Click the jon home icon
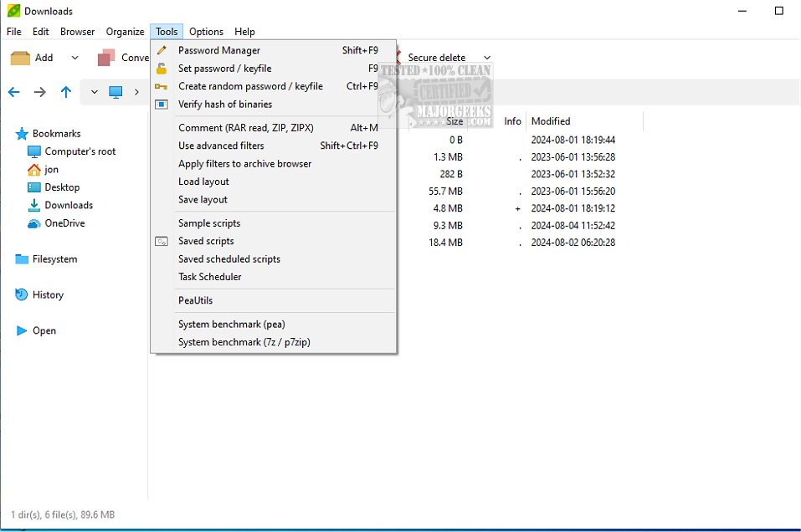Image resolution: width=801 pixels, height=532 pixels. [x=34, y=170]
